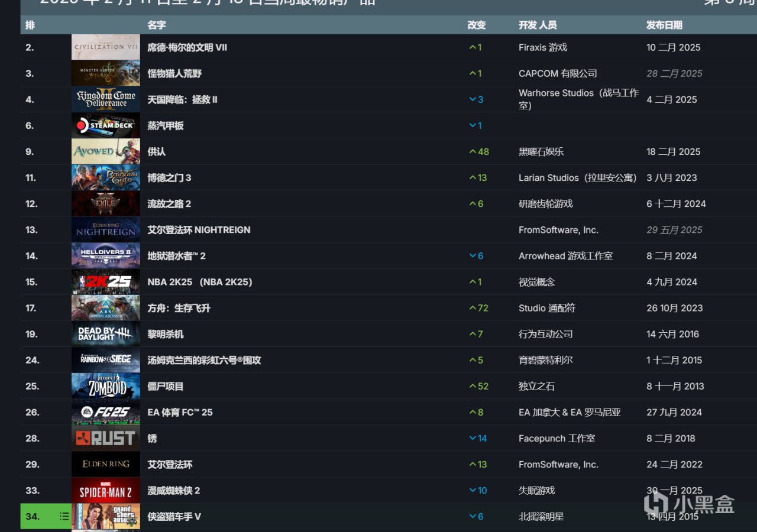Open the Baldur's Gate 3 thumbnail

106,177
